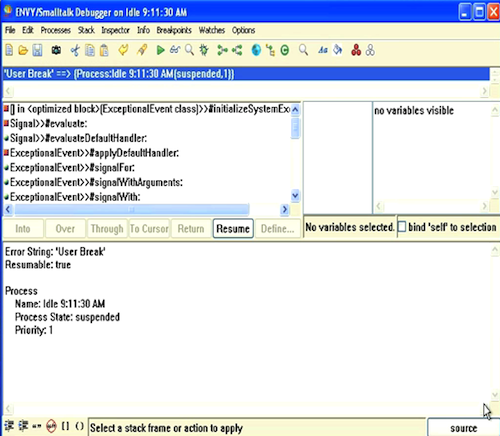Click the parentheses icon in bottom bar
The image size is (500, 436).
pyautogui.click(x=80, y=426)
